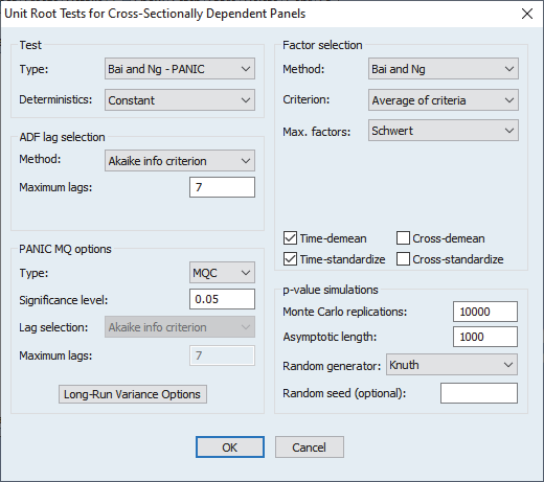Viewport: 544px width, 482px height.
Task: Expand the Criterion dropdown
Action: (x=443, y=100)
